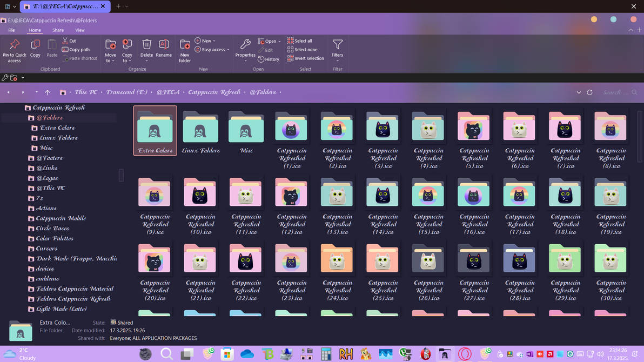This screenshot has height=362, width=644.
Task: Switch to the Share ribbon tab
Action: (58, 30)
